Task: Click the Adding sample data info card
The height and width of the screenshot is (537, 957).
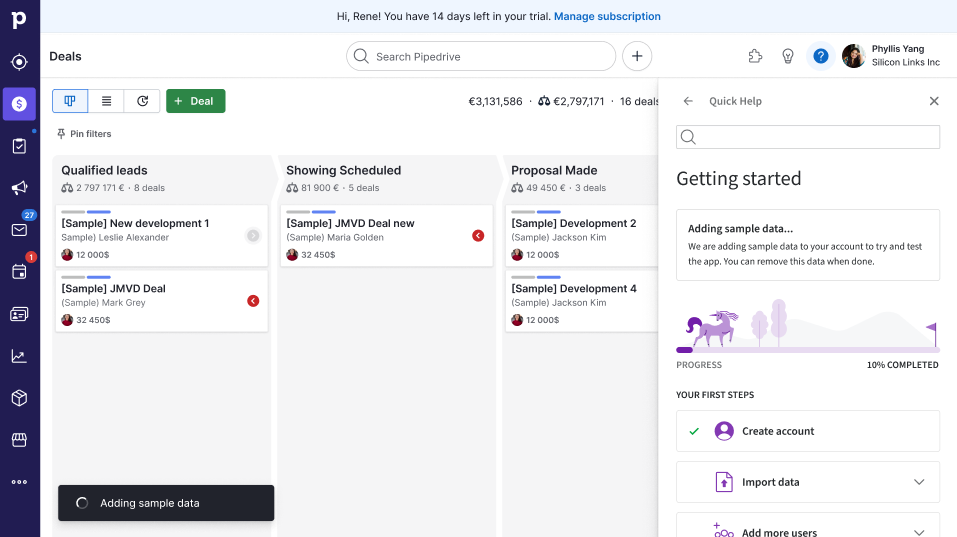Action: coord(807,245)
